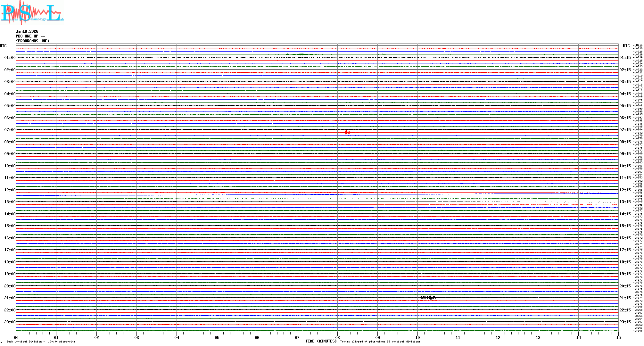
Task: Click the black seismic event on 21:00 trace
Action: [431, 298]
